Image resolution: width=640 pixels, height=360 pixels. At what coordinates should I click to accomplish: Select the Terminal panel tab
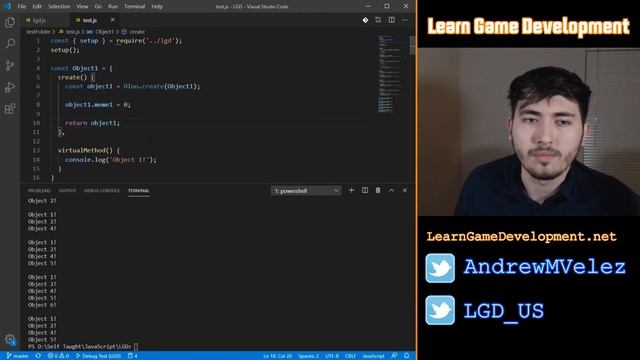pos(139,191)
